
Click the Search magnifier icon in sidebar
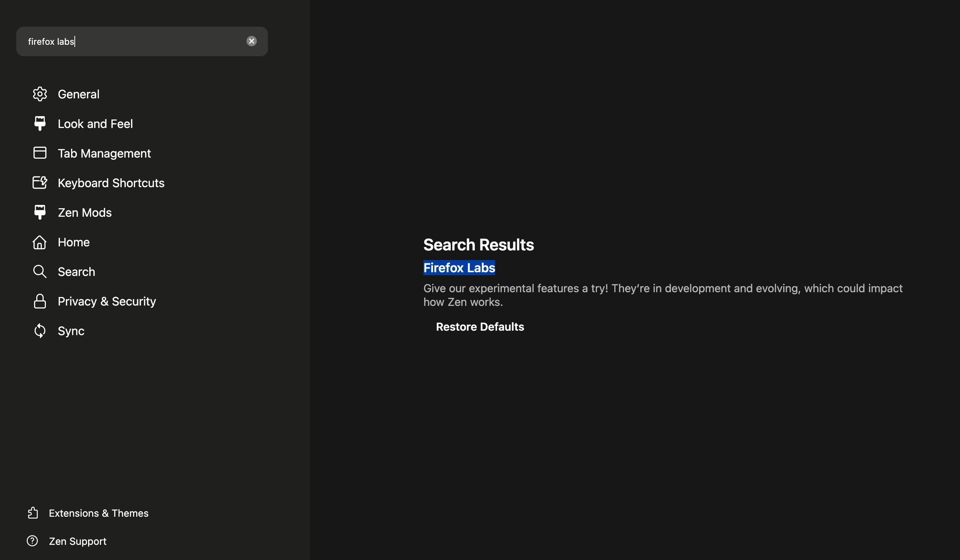point(40,271)
